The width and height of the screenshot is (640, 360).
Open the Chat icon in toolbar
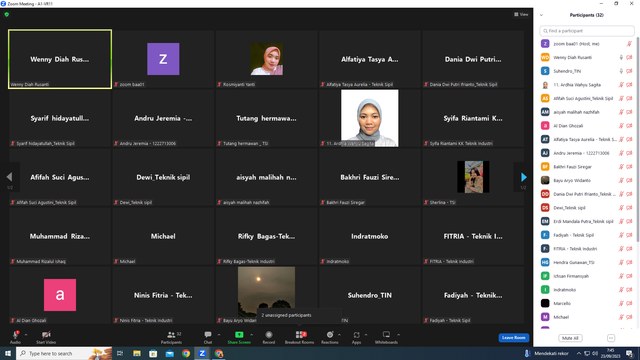coord(208,335)
